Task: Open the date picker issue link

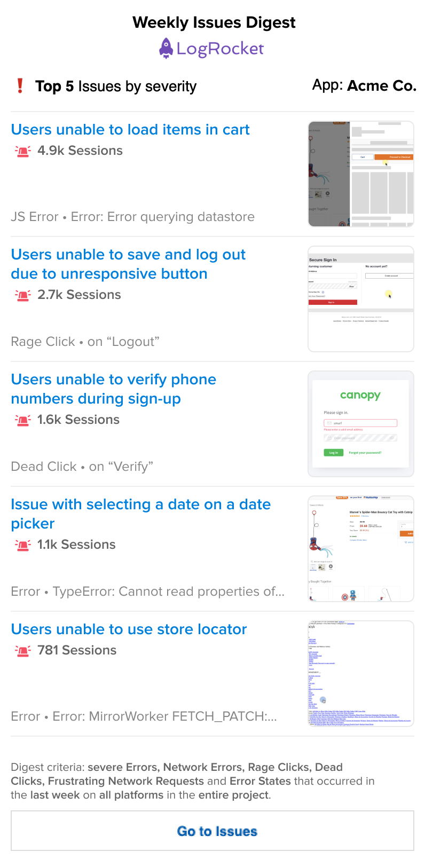Action: click(141, 514)
